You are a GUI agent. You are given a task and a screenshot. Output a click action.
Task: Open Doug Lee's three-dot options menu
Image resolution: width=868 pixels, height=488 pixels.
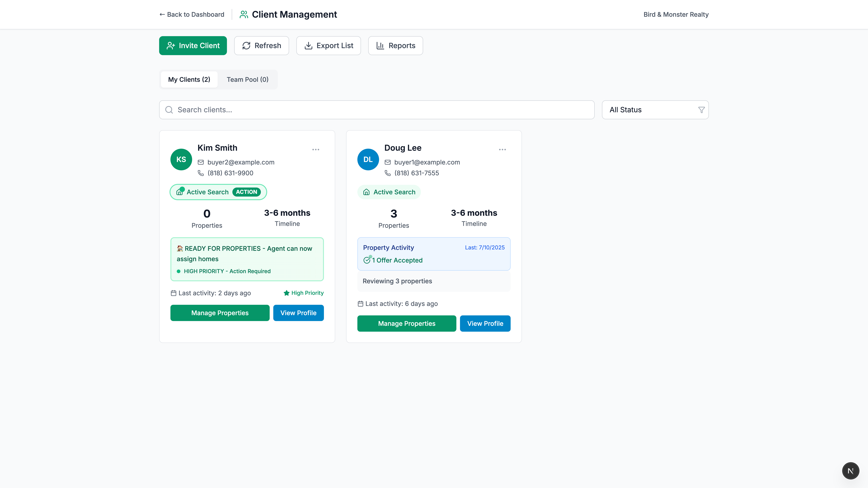pos(502,150)
